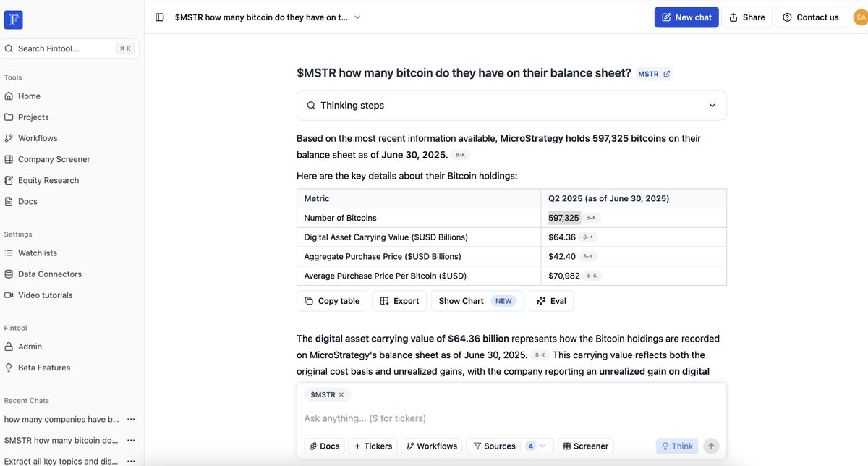Open recent chat '$MSTR how many bitcoin do...'

click(x=61, y=440)
